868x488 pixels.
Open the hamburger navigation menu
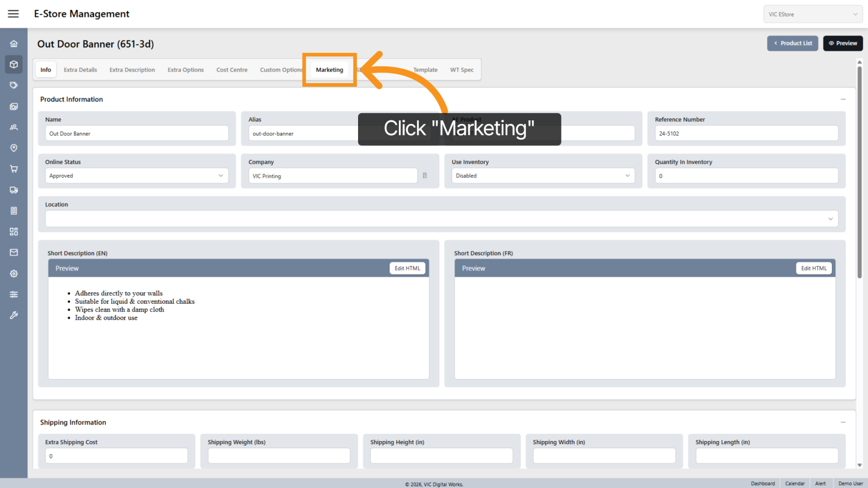click(13, 14)
